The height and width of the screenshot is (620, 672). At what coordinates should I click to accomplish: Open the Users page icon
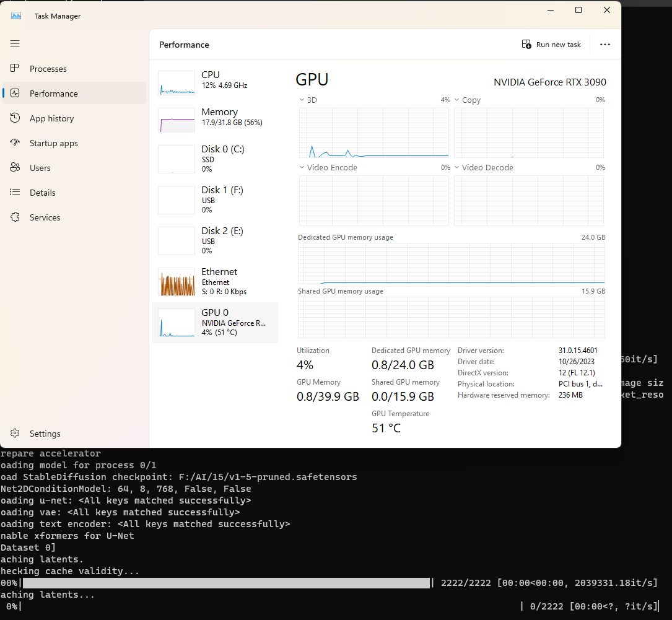pyautogui.click(x=15, y=168)
